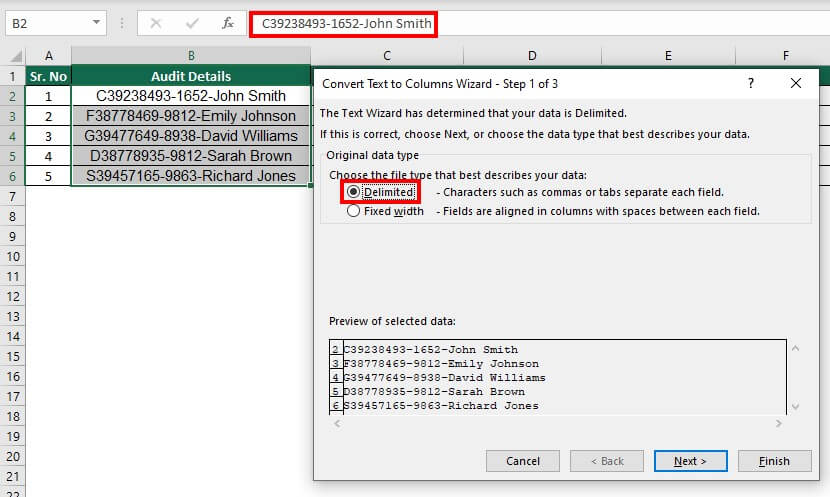Click preview line 'G39477649-8938-David Williams'
Viewport: 830px width, 497px height.
coord(445,378)
